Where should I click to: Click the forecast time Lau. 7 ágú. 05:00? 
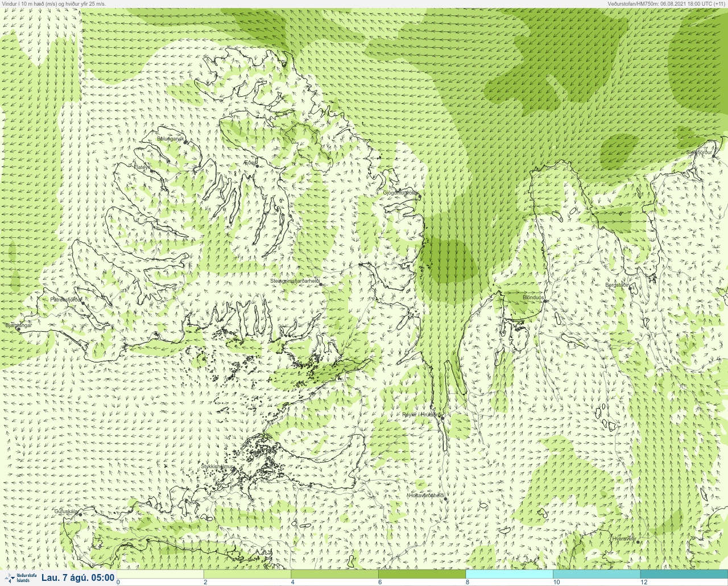(x=78, y=578)
